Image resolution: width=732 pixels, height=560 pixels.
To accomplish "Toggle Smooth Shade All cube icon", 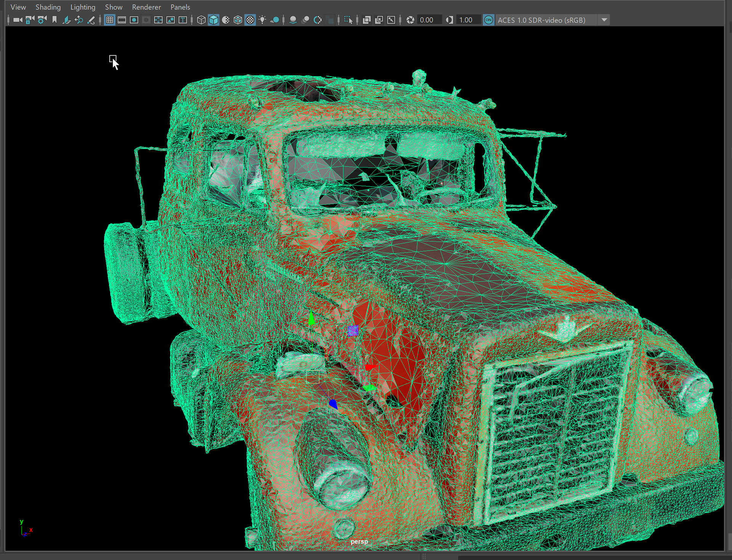I will point(213,20).
